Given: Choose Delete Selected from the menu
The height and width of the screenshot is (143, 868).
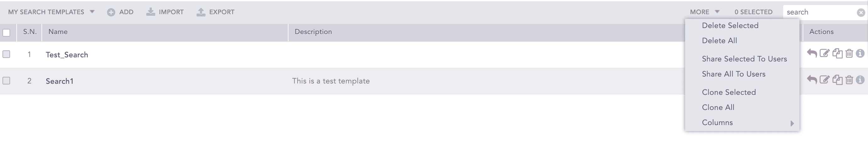Looking at the screenshot, I should pos(730,26).
